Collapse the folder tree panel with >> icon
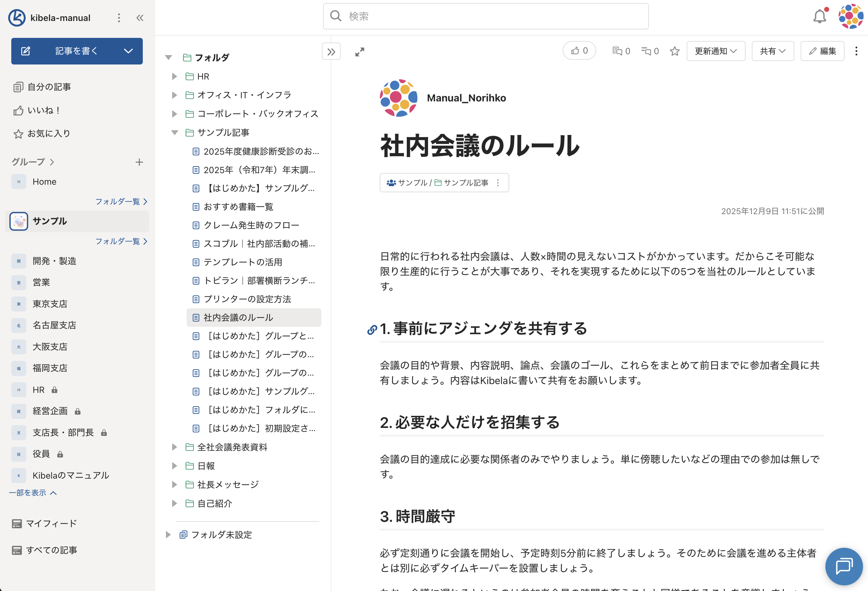Screen dimensions: 868x591 pos(331,52)
